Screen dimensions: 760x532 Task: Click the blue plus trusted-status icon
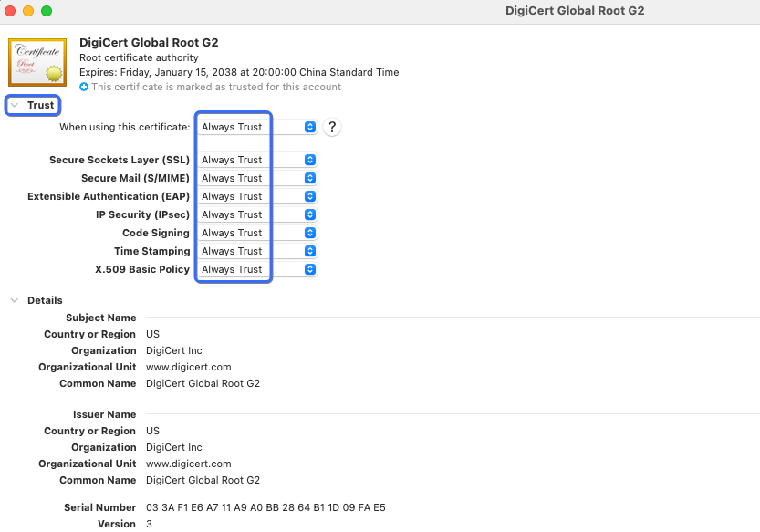(x=84, y=88)
